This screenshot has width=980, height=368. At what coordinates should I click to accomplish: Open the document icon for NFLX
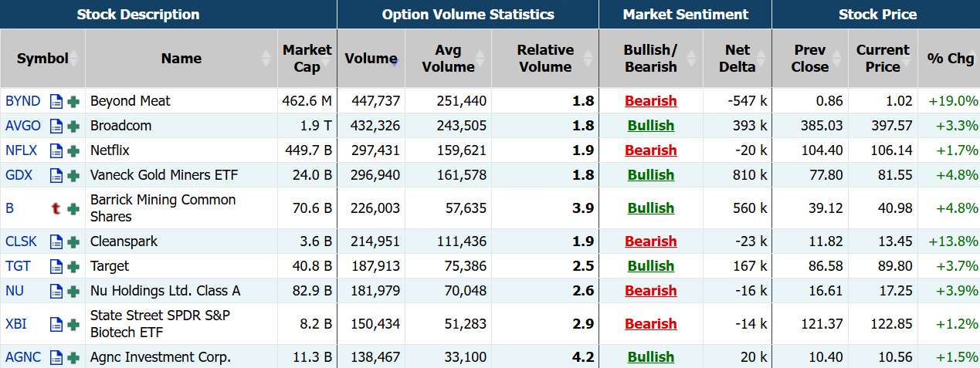click(56, 150)
